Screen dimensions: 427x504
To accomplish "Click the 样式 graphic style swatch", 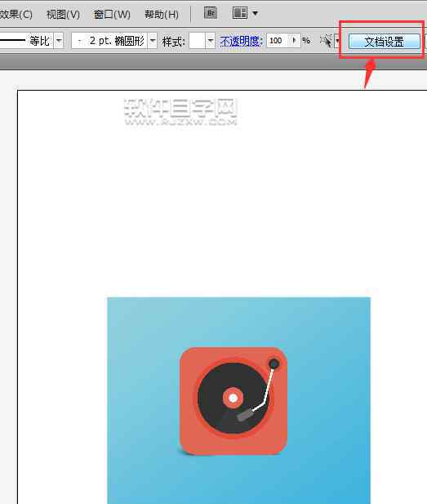I will 197,41.
